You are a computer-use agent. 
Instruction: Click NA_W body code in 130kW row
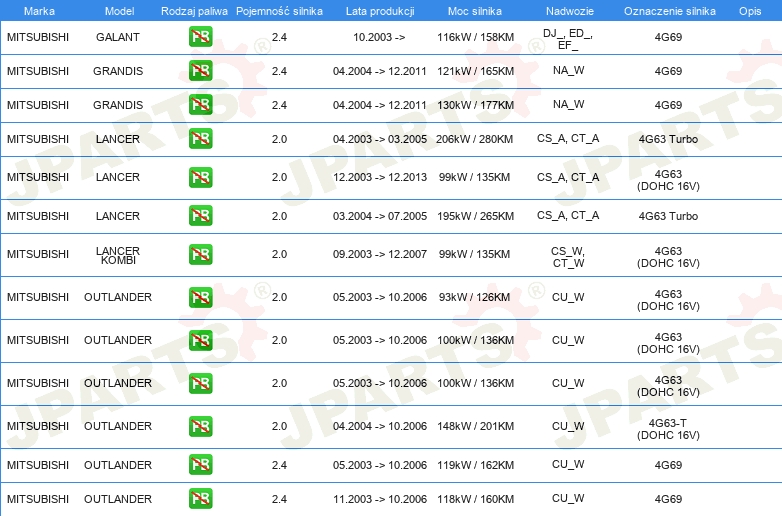(568, 104)
